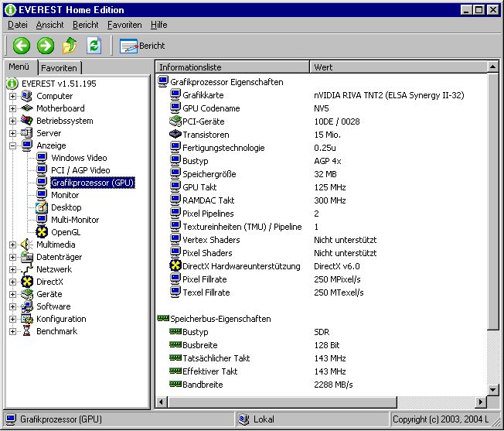Screen dimensions: 504x431
Task: Click the Datenträger drive icon
Action: tap(27, 257)
